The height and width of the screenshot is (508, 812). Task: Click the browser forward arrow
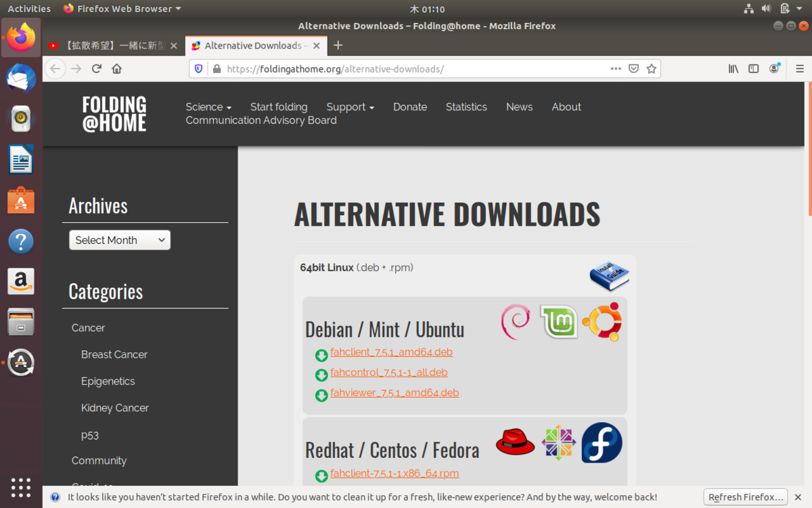click(x=76, y=68)
